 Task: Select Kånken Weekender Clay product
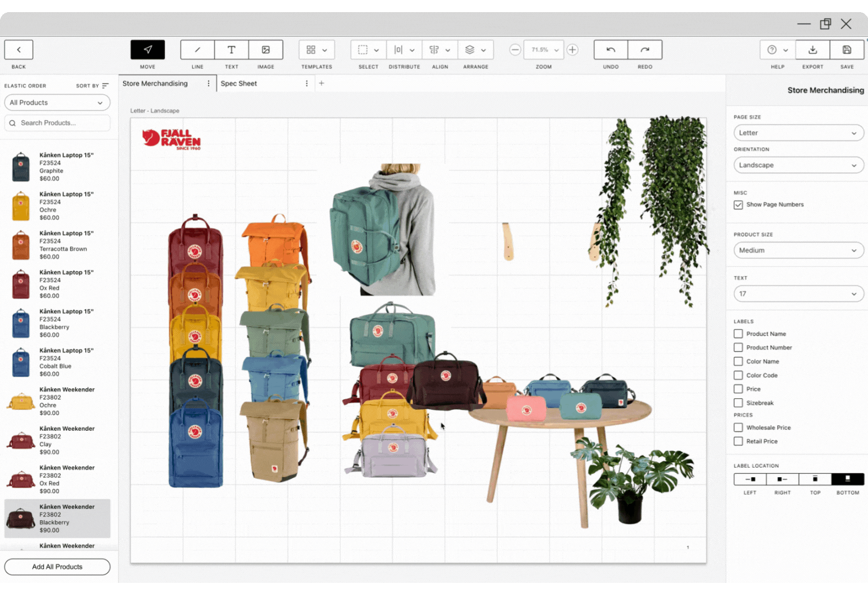pos(57,440)
